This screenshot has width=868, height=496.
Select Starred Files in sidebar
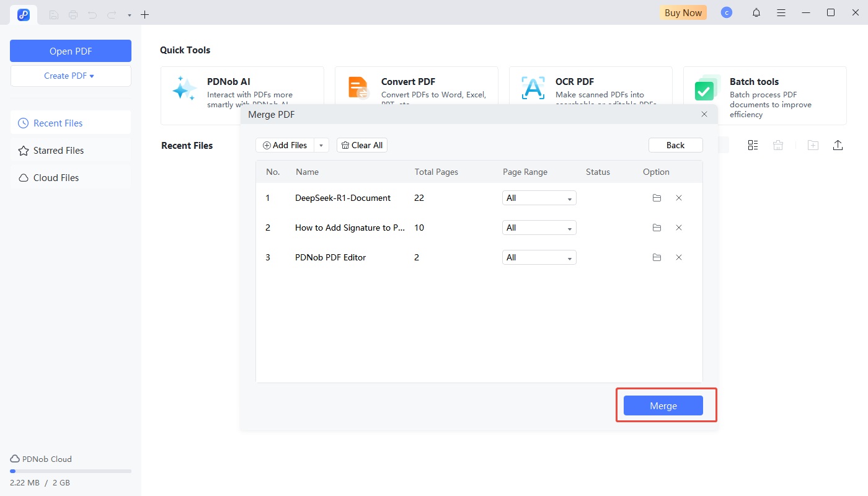(58, 151)
